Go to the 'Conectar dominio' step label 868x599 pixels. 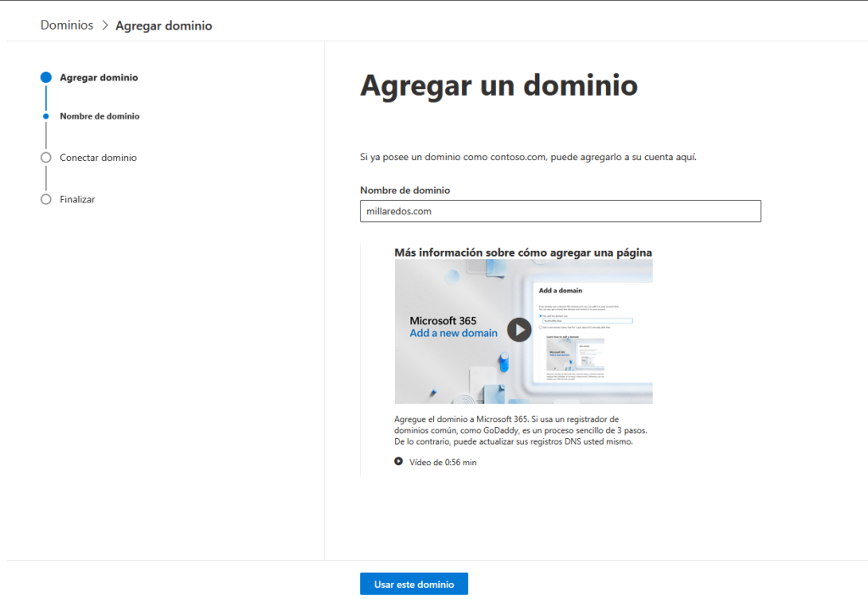click(97, 158)
